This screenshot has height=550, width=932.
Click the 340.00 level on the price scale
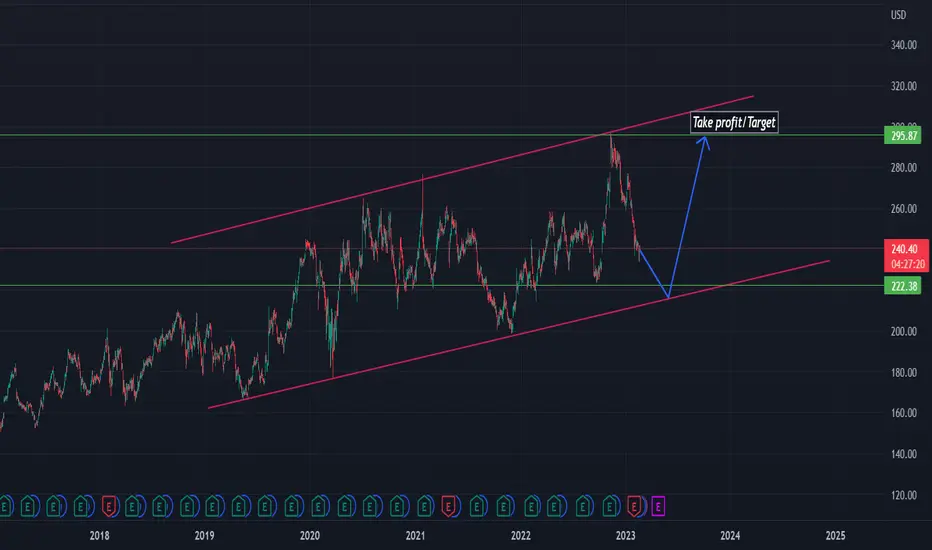903,45
